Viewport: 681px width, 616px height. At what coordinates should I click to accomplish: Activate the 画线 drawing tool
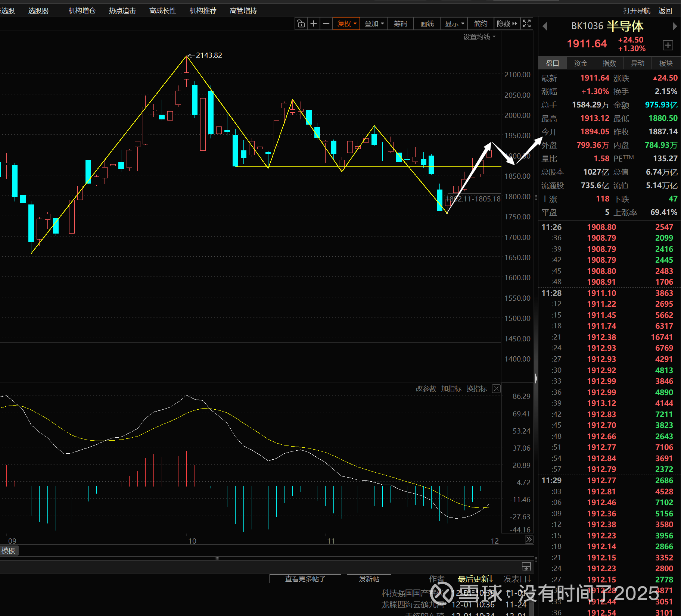pyautogui.click(x=427, y=24)
